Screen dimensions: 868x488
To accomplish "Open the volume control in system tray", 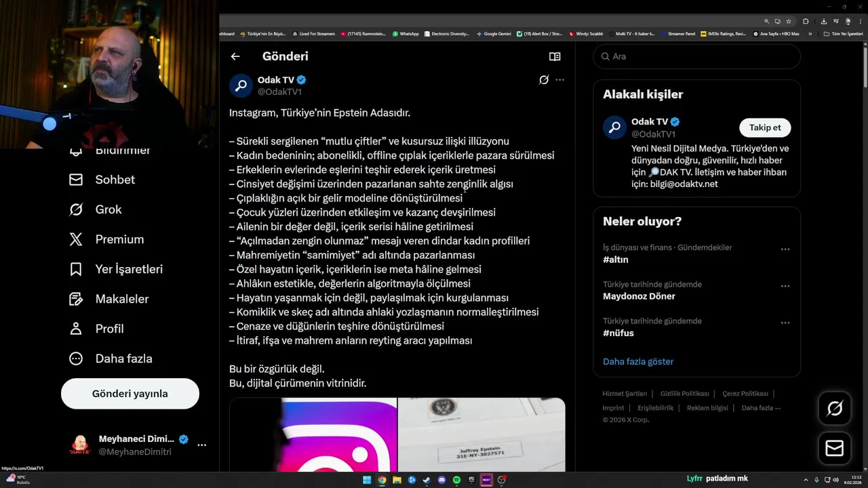I will click(x=835, y=480).
